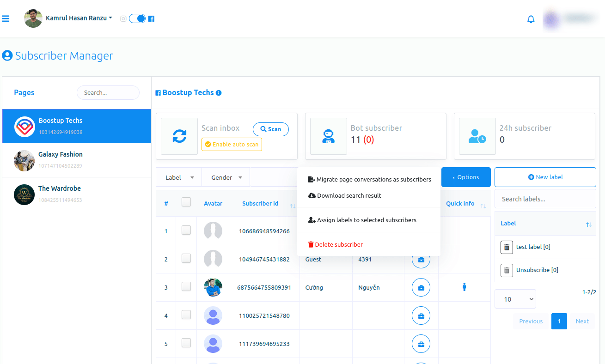Click the info icon next to Boostup Techs
The width and height of the screenshot is (605, 364).
219,93
